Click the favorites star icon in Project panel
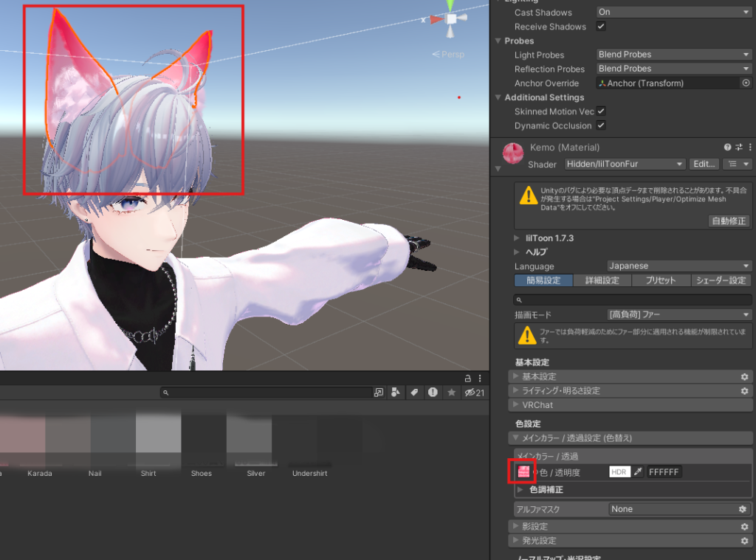Screen dimensions: 756x560 pos(452,393)
